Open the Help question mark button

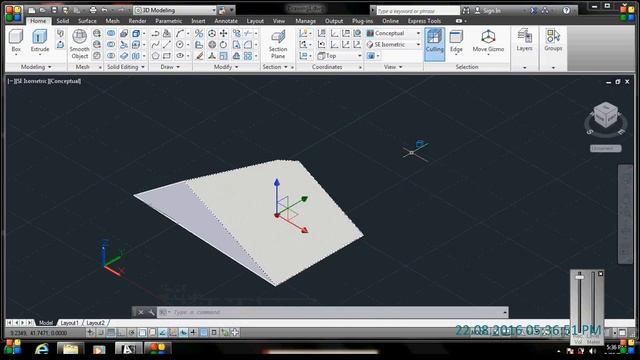(x=566, y=11)
